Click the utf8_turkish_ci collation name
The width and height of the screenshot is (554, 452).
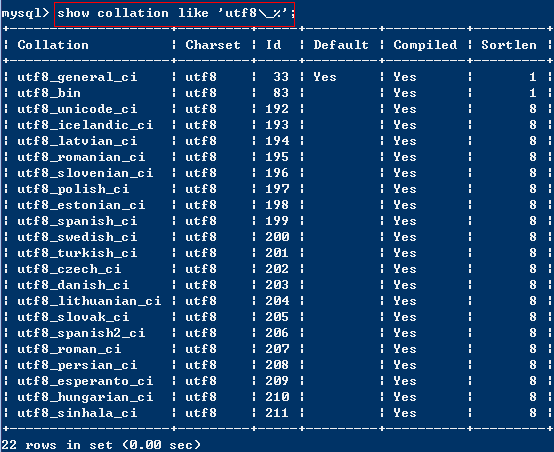(77, 253)
